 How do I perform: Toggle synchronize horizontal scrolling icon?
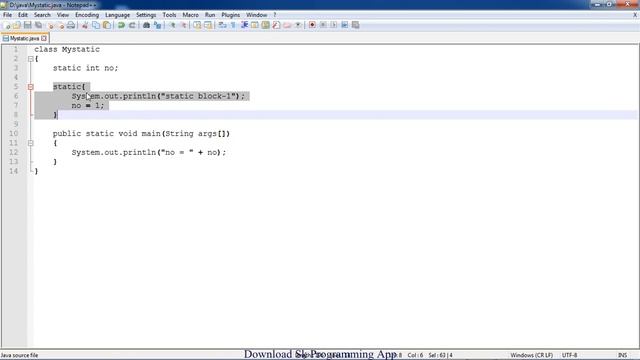208,25
